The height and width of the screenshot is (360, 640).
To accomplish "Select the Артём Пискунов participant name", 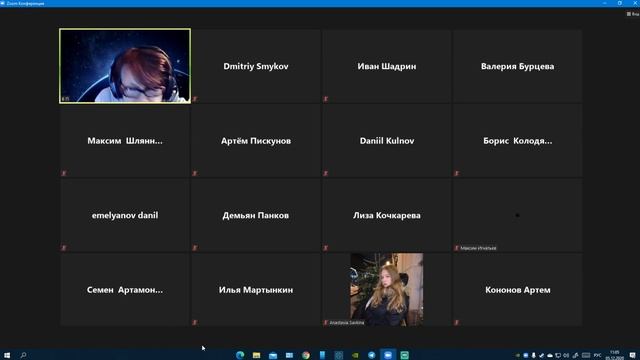I will coord(256,141).
